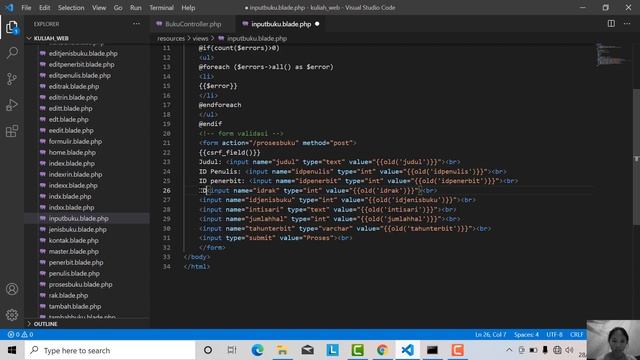640x360 pixels.
Task: Click CRLF end of line setting
Action: point(576,334)
